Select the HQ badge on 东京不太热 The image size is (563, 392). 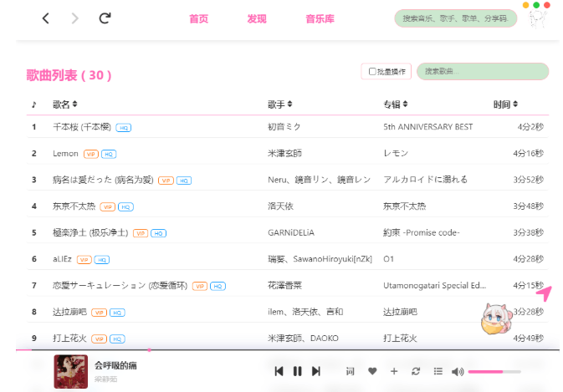click(x=125, y=207)
